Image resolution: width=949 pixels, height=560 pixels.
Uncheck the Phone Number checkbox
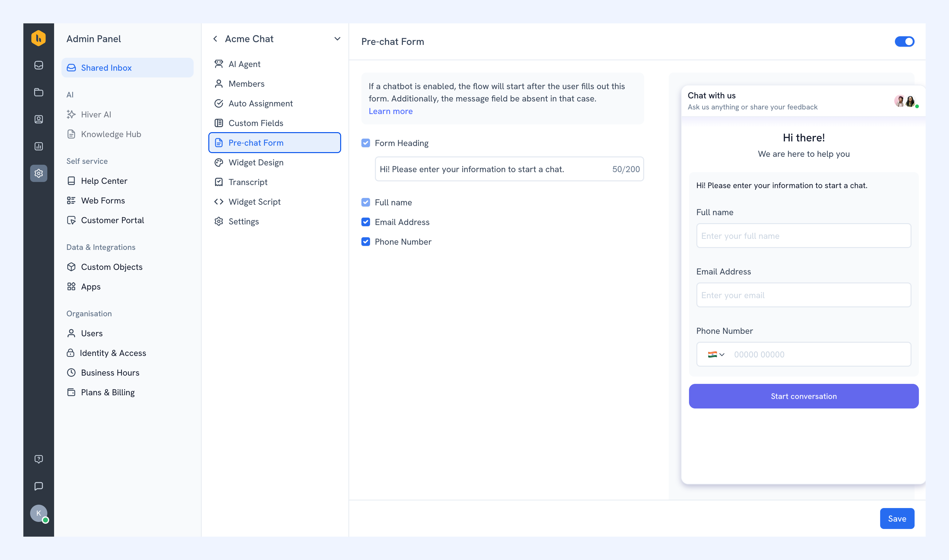click(x=365, y=242)
